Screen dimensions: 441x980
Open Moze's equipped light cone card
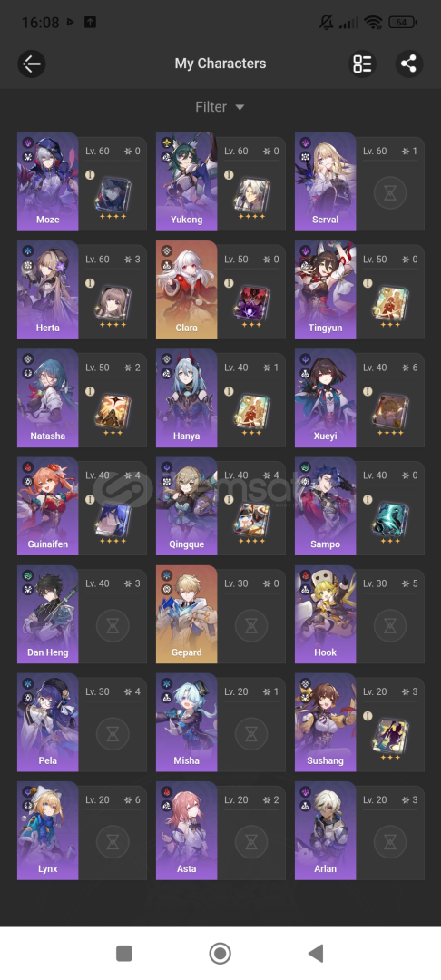(113, 194)
